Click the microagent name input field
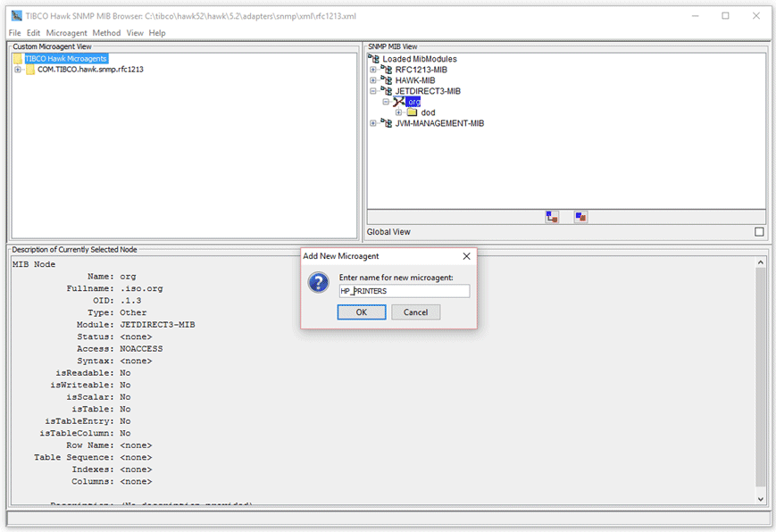The image size is (776, 532). pyautogui.click(x=405, y=291)
